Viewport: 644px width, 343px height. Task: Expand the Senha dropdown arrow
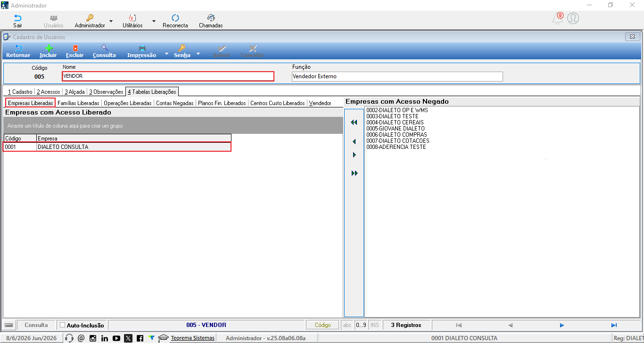pos(198,54)
